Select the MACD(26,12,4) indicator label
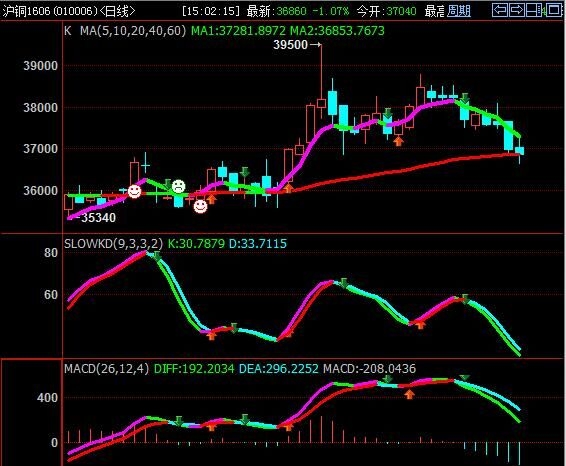566x466 pixels. (106, 369)
